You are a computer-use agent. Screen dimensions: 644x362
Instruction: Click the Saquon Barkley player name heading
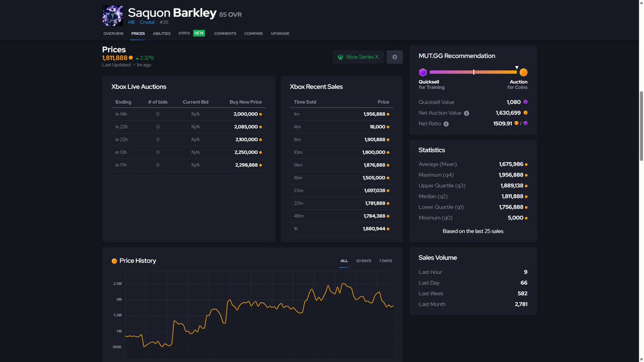coord(172,13)
